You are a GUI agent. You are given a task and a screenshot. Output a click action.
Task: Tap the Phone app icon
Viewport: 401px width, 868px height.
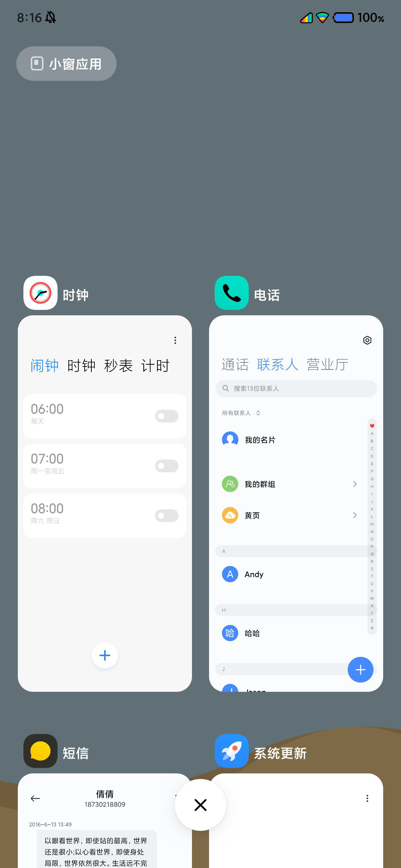tap(232, 293)
